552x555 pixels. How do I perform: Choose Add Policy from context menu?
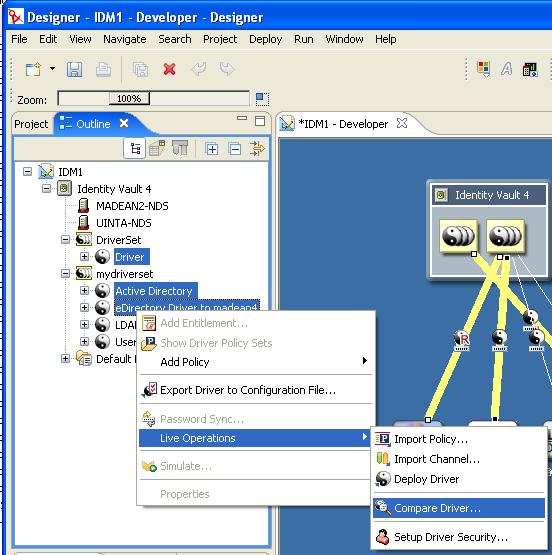pyautogui.click(x=255, y=362)
